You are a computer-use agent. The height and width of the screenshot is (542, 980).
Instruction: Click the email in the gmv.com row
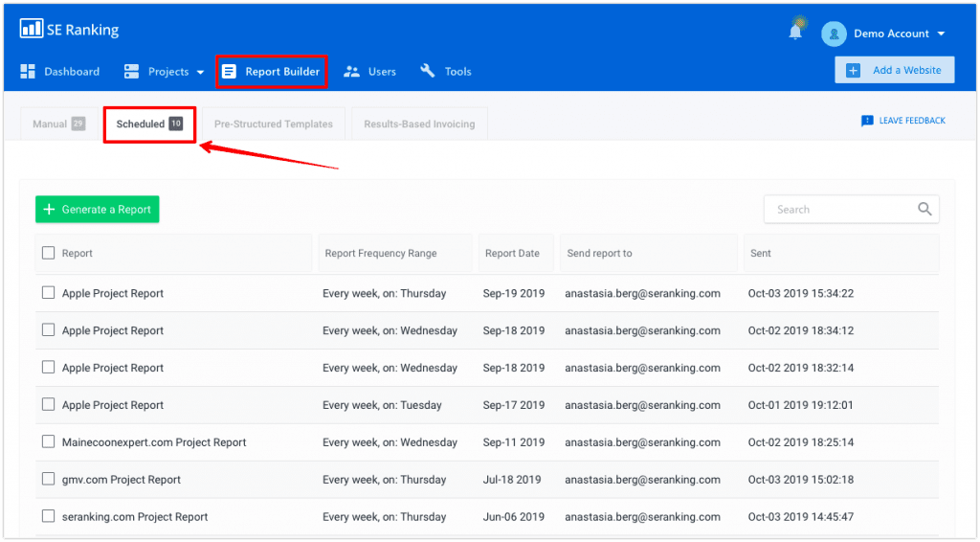click(x=642, y=480)
